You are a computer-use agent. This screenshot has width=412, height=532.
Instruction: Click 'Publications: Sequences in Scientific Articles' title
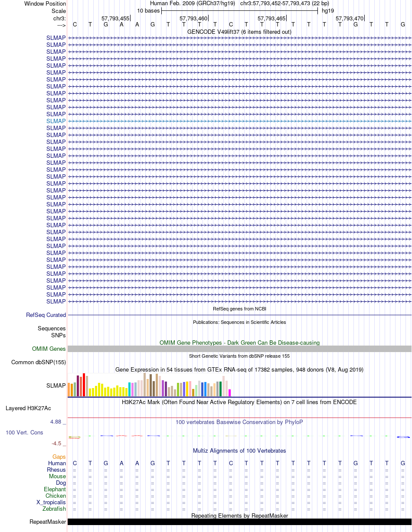tap(239, 322)
